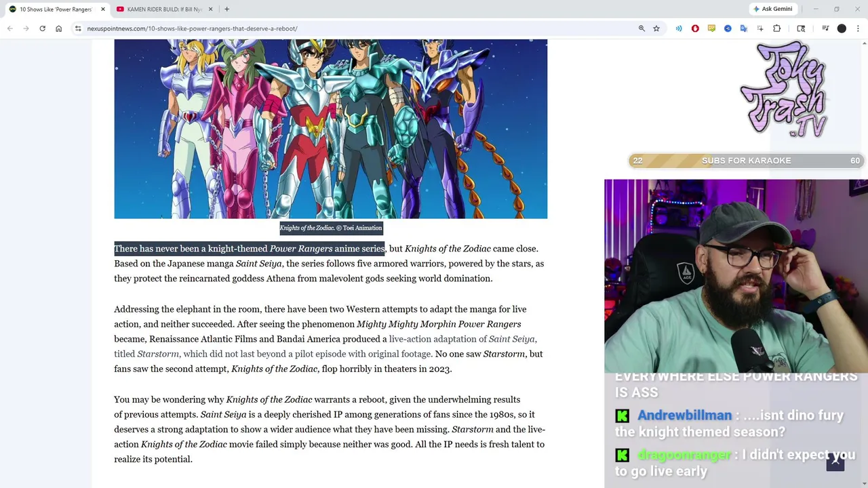Open the media controls icon
This screenshot has height=488, width=868.
point(825,28)
